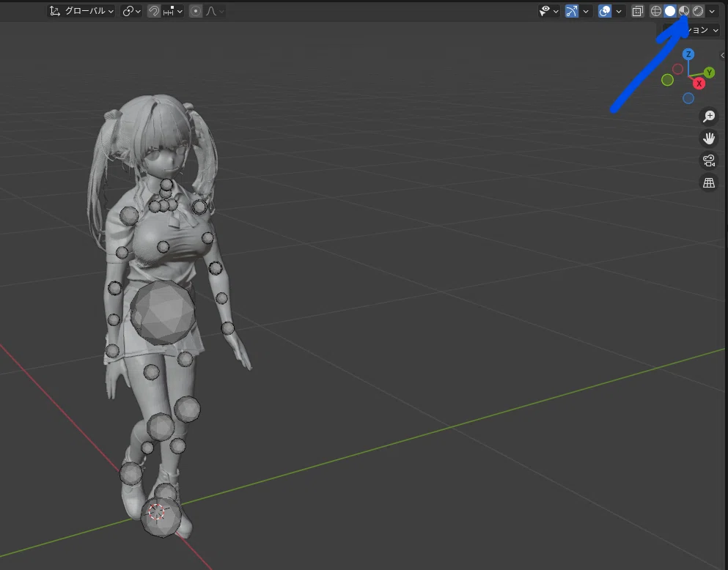
Task: Toggle proportional editing
Action: (x=196, y=11)
